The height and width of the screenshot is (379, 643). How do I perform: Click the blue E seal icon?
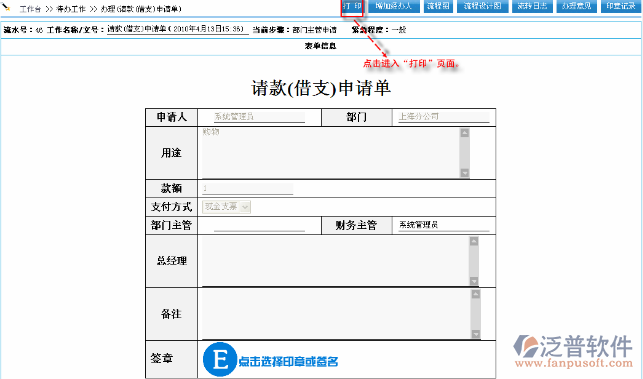pos(220,359)
